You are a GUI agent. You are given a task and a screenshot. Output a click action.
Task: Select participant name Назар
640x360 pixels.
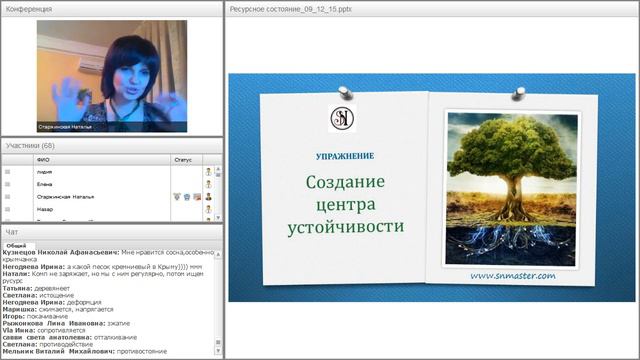coord(45,209)
